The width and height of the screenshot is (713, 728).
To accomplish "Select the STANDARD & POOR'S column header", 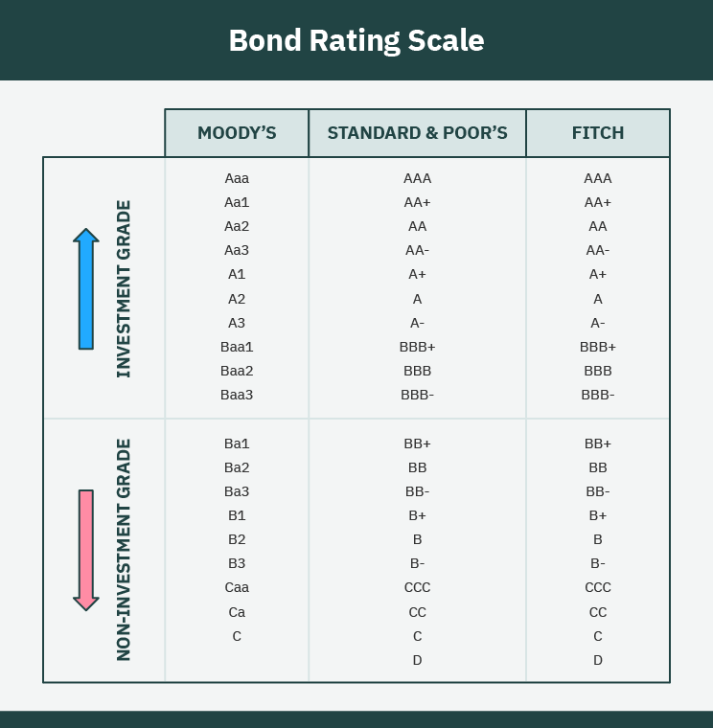I will click(x=417, y=133).
